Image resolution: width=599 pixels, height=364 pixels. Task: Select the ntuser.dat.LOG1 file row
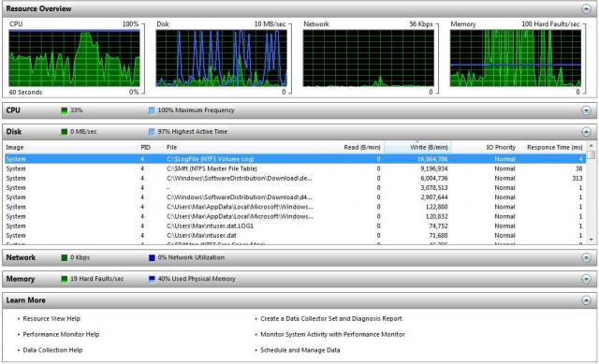[x=295, y=226]
